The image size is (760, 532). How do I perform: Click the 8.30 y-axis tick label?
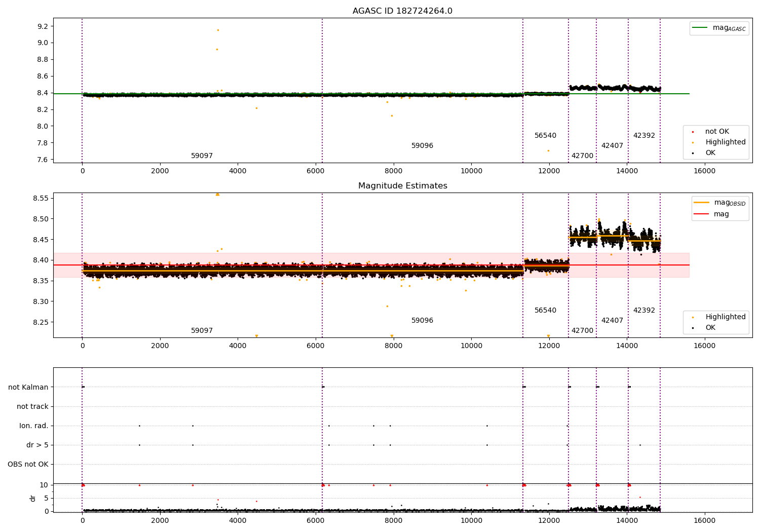[x=41, y=301]
